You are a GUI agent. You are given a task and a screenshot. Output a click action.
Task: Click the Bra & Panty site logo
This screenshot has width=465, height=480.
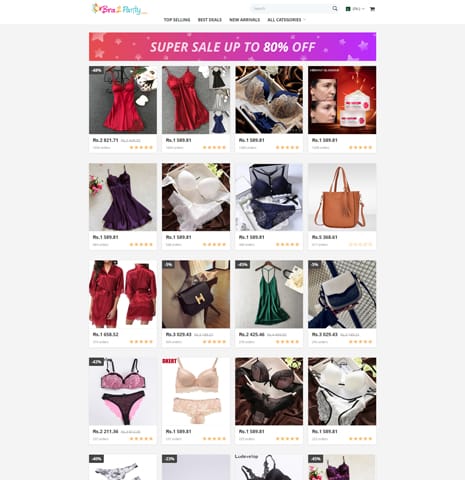point(119,9)
